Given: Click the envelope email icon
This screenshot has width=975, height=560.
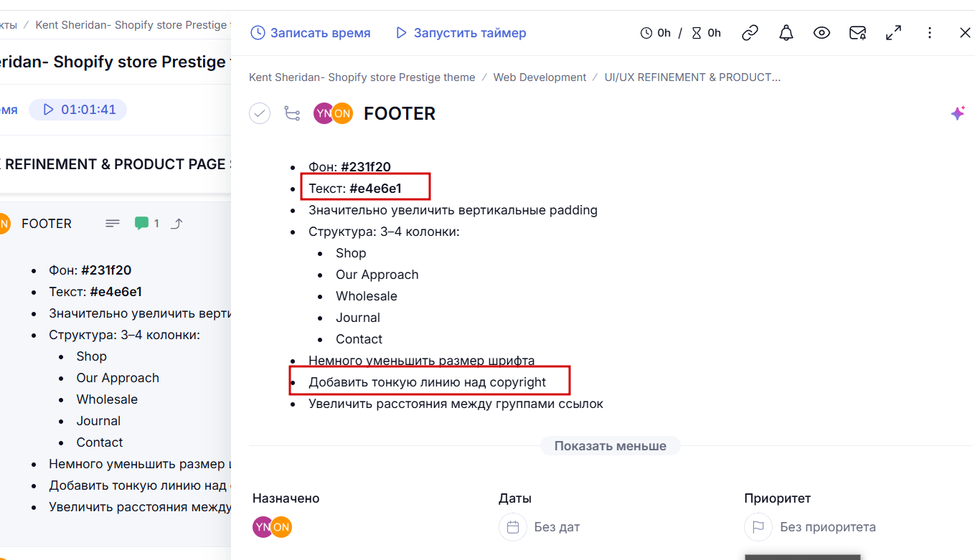Looking at the screenshot, I should click(x=857, y=33).
